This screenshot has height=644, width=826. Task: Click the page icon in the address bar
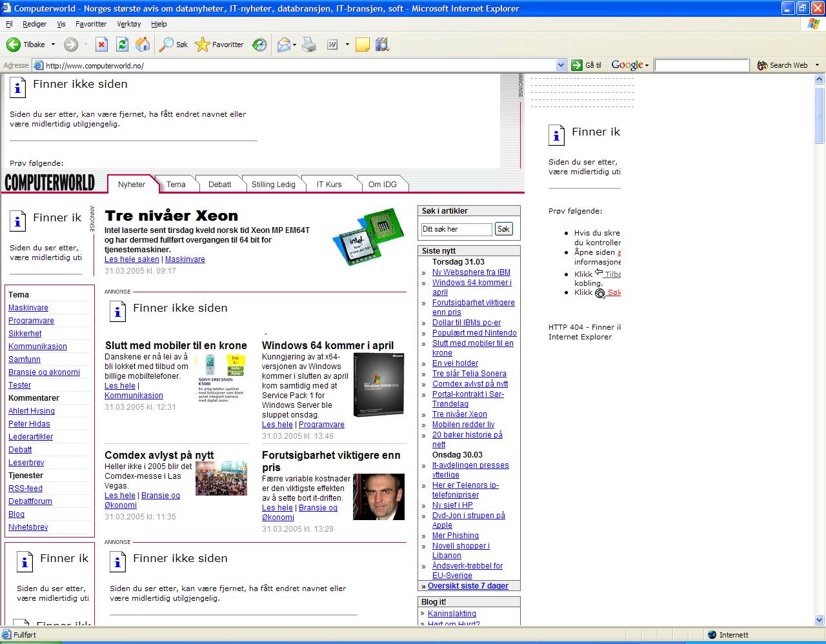(38, 65)
